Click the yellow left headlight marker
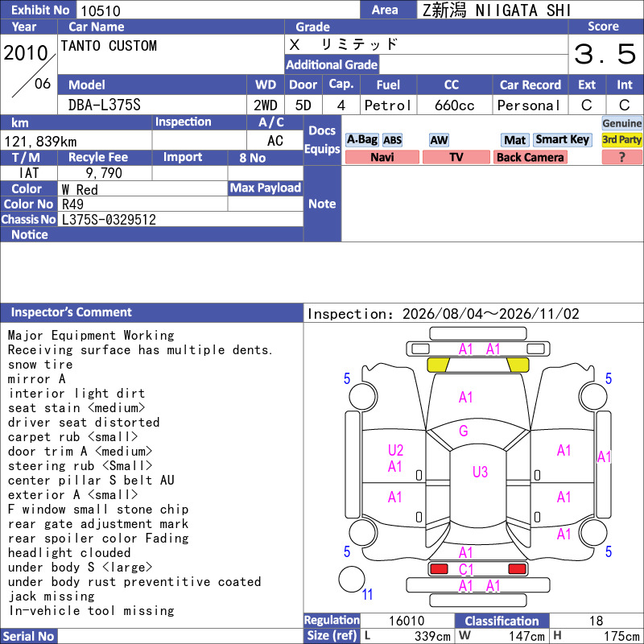This screenshot has height=644, width=644. point(438,365)
